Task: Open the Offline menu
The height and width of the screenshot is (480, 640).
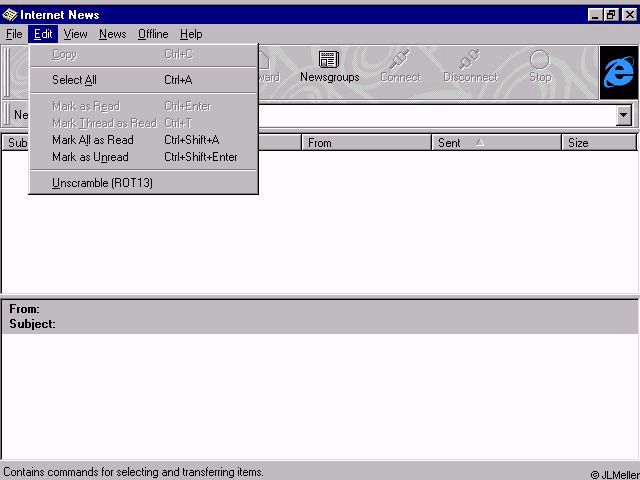Action: click(153, 34)
